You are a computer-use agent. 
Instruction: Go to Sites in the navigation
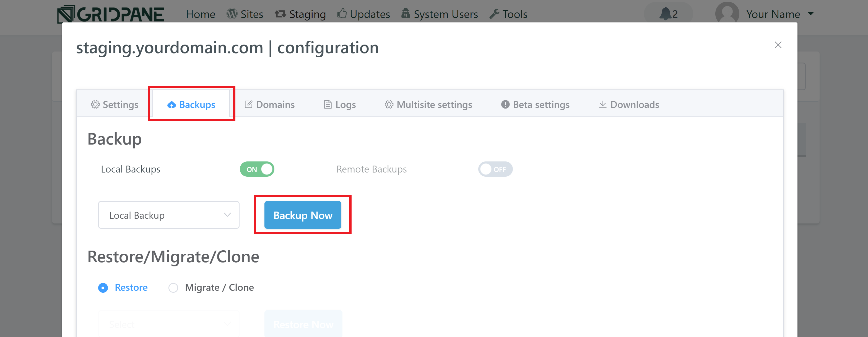tap(252, 14)
